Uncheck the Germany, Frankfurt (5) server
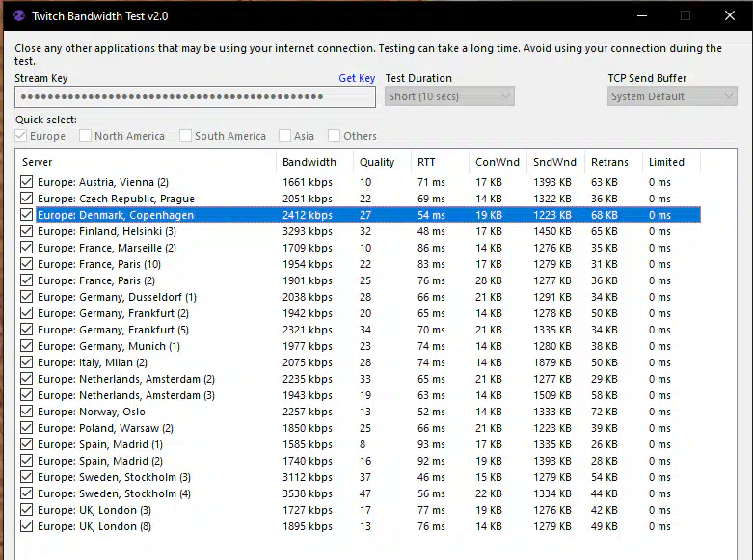Image resolution: width=753 pixels, height=560 pixels. tap(27, 330)
